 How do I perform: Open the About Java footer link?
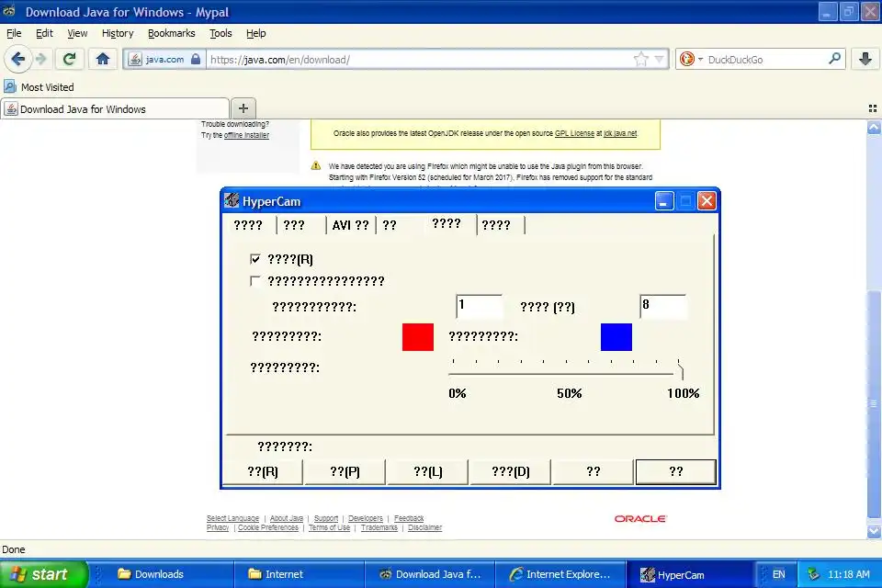click(x=287, y=518)
